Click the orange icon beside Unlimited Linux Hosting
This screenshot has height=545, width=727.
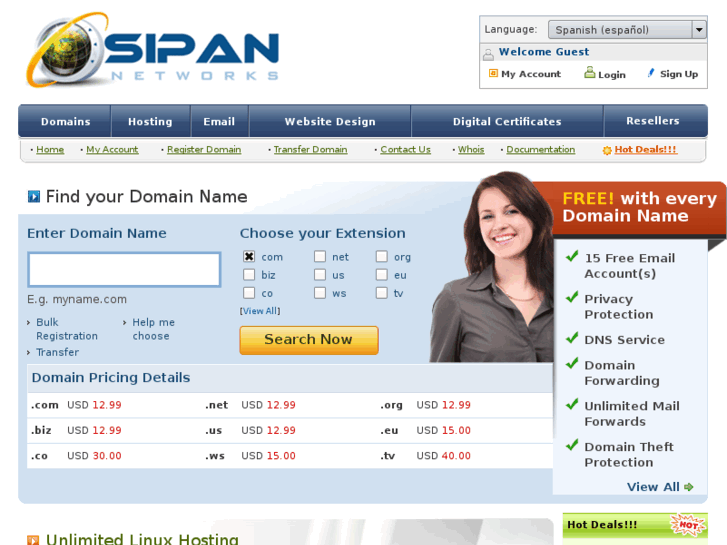coord(33,540)
